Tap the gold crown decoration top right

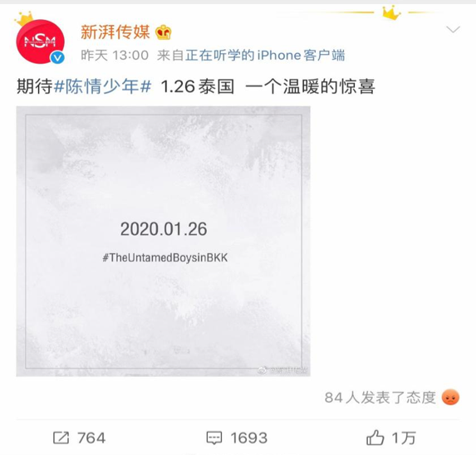391,12
